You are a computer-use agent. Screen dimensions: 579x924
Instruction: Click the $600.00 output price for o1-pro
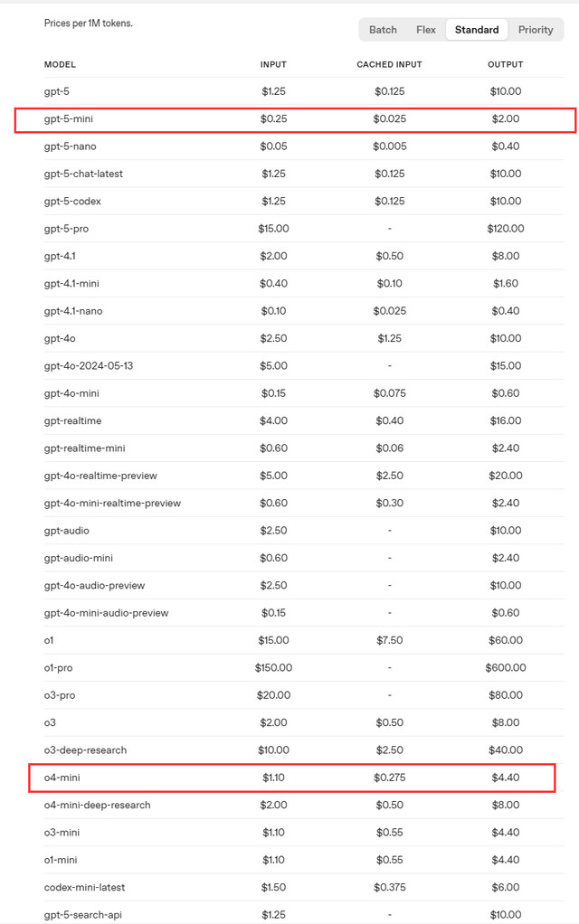504,667
